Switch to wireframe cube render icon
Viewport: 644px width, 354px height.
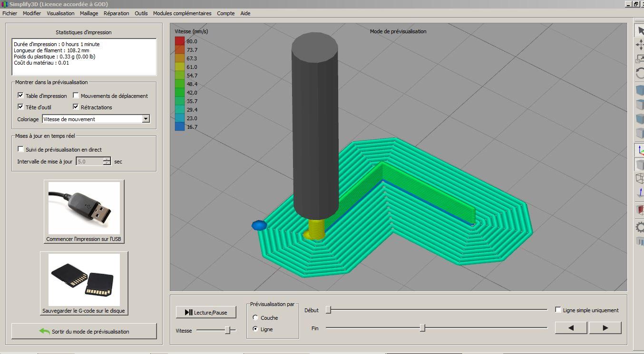tap(640, 179)
